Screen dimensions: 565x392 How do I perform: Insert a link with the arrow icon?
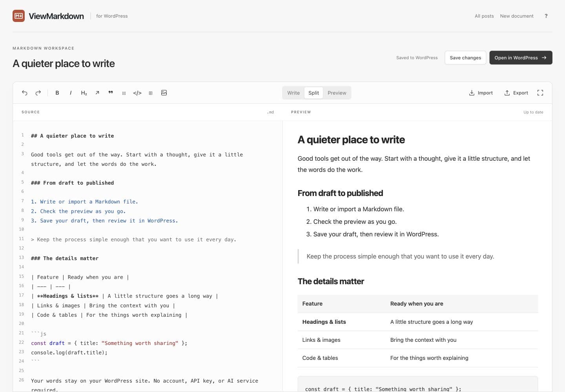97,93
